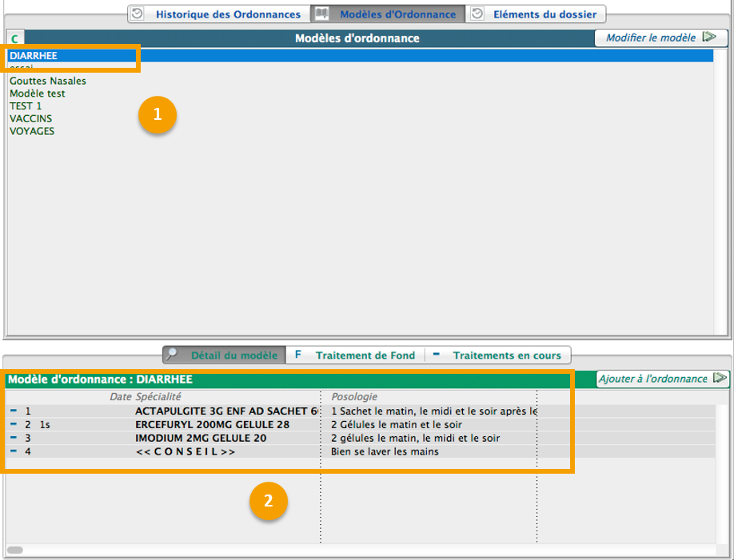
Task: Open the Historique des Ordonnances tab
Action: (228, 14)
